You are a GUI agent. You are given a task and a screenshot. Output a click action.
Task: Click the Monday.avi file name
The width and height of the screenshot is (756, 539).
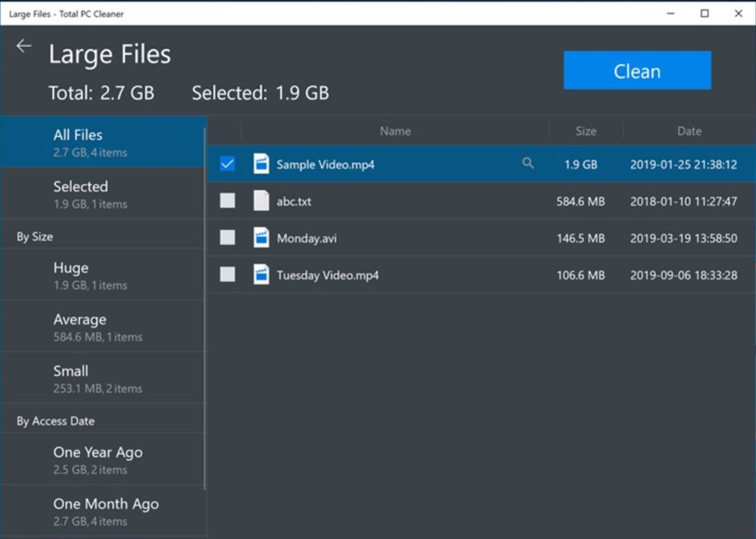[x=307, y=238]
